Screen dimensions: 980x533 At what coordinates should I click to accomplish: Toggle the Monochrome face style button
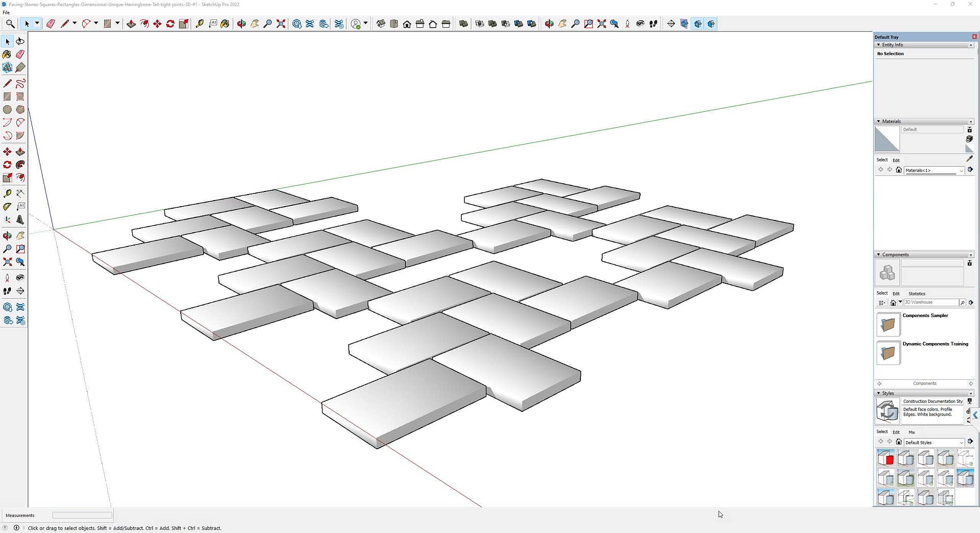[x=532, y=24]
